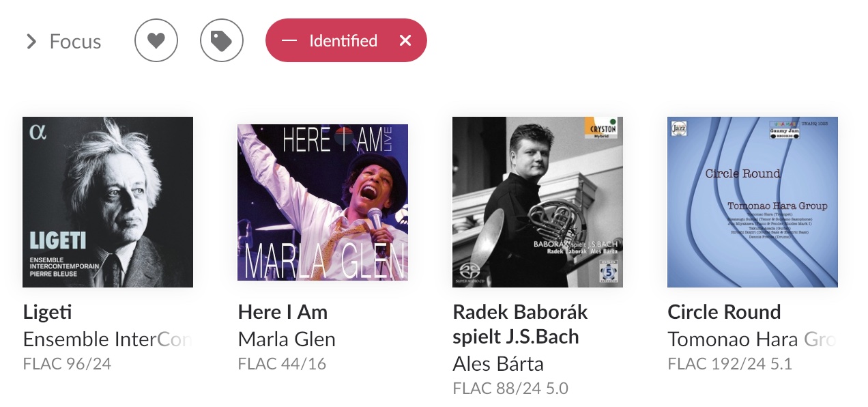The image size is (868, 407).
Task: Open artist Ensemble InterContemporain
Action: 108,339
